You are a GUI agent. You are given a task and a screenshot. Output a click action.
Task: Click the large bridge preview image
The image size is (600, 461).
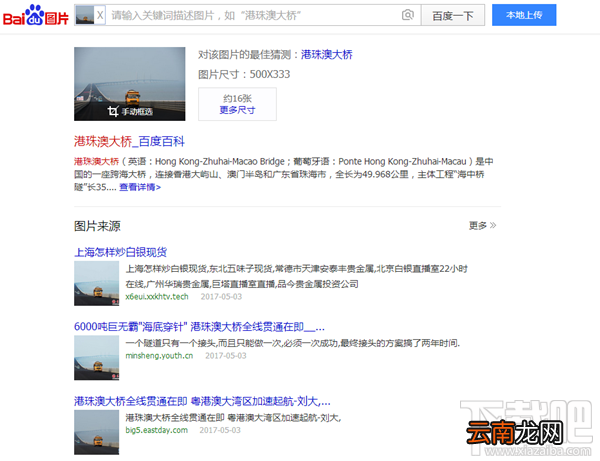point(129,84)
